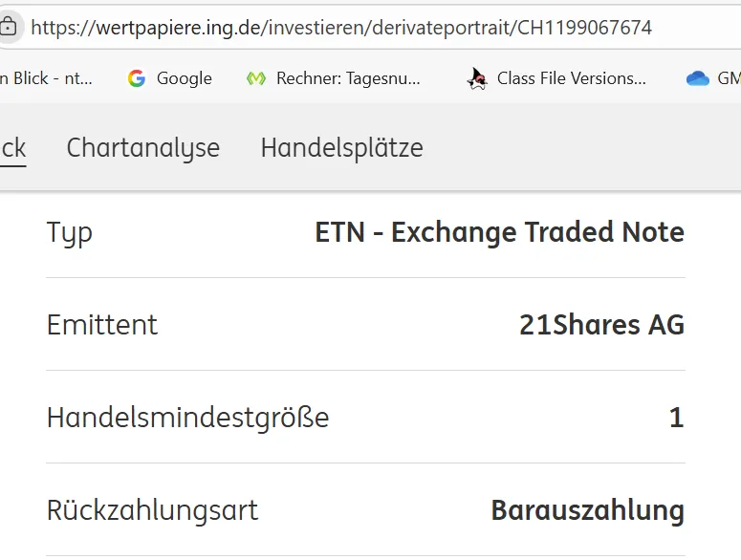The height and width of the screenshot is (560, 741).
Task: Click the Google bookmark favicon
Action: pyautogui.click(x=137, y=78)
